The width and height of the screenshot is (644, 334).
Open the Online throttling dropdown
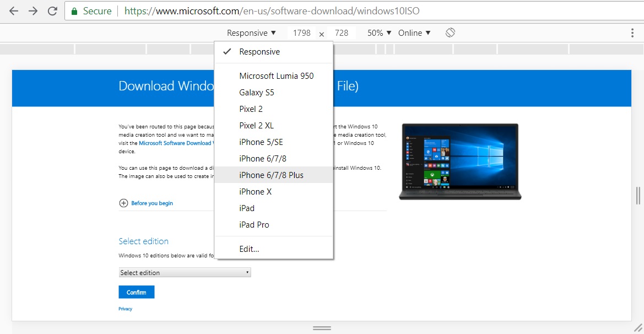(x=414, y=33)
